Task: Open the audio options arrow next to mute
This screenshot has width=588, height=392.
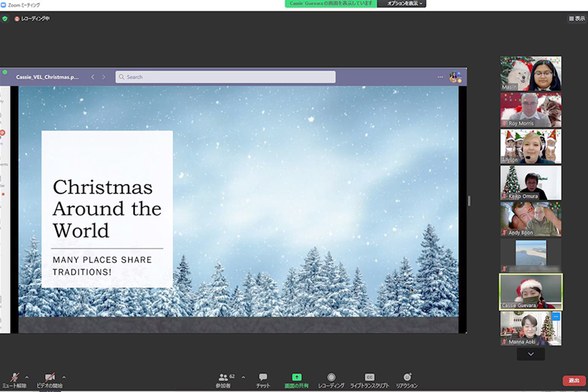Action: pos(26,377)
